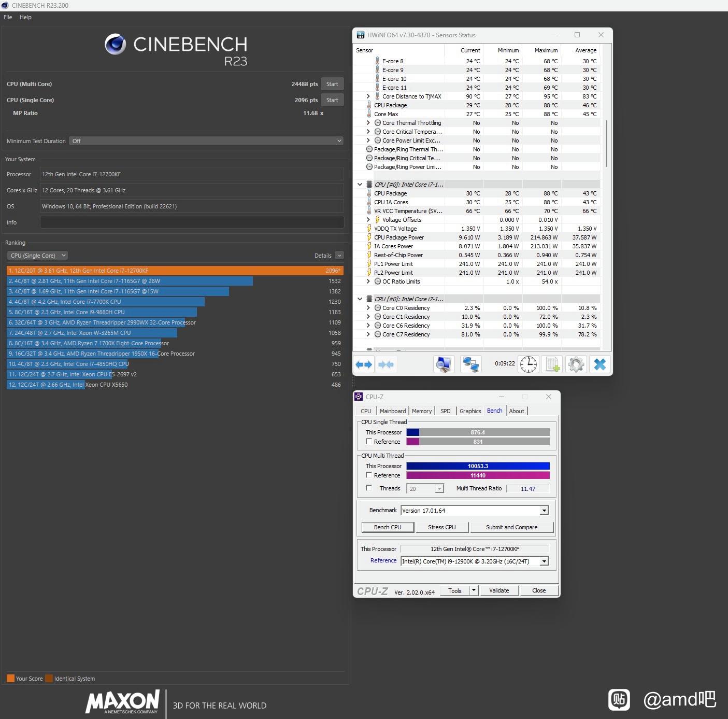Open CPU (Single Core) ranking dropdown

coord(38,256)
